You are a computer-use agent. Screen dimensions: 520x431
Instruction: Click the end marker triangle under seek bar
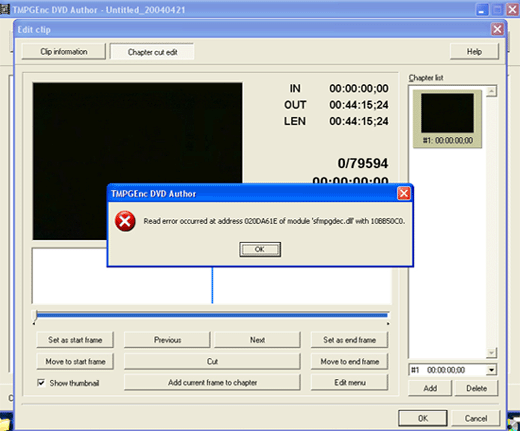pos(388,323)
